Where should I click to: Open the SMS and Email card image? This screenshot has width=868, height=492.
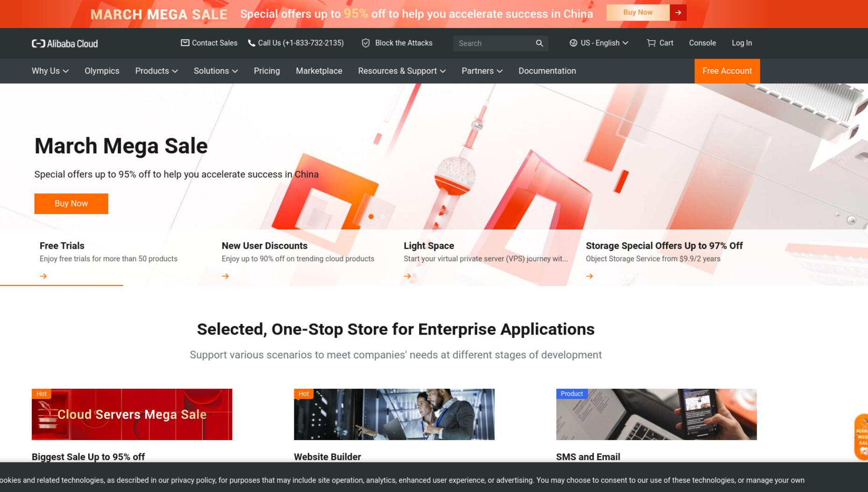[656, 414]
